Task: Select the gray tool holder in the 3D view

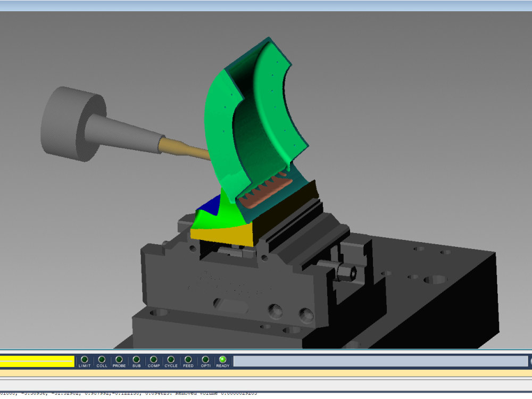Action: tap(73, 124)
